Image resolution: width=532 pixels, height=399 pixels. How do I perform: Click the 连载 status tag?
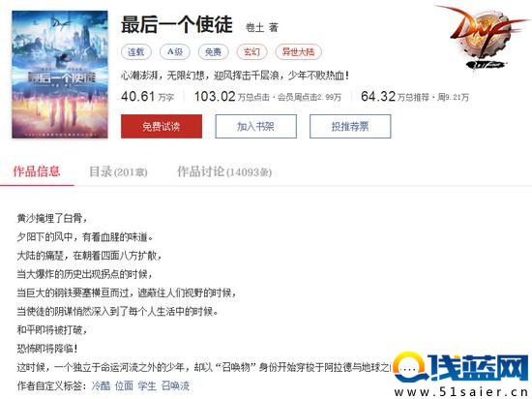(136, 51)
